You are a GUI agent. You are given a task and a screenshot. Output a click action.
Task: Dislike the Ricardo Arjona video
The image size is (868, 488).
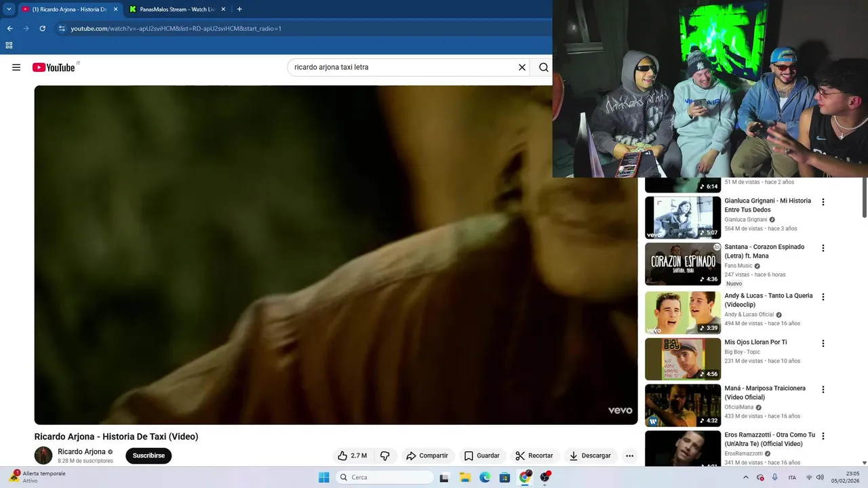pyautogui.click(x=385, y=455)
